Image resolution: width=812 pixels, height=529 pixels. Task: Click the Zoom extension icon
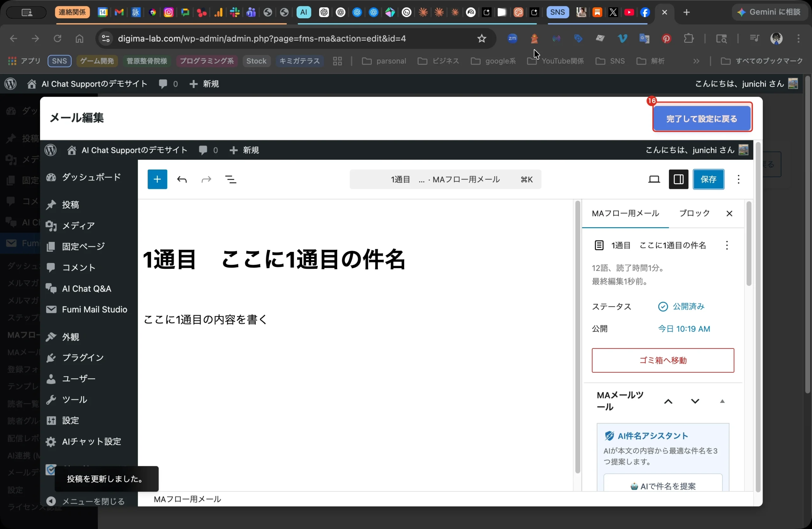pyautogui.click(x=513, y=39)
